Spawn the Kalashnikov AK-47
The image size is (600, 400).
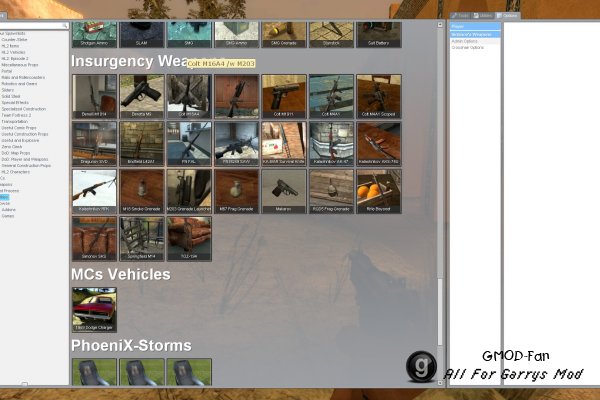click(331, 144)
